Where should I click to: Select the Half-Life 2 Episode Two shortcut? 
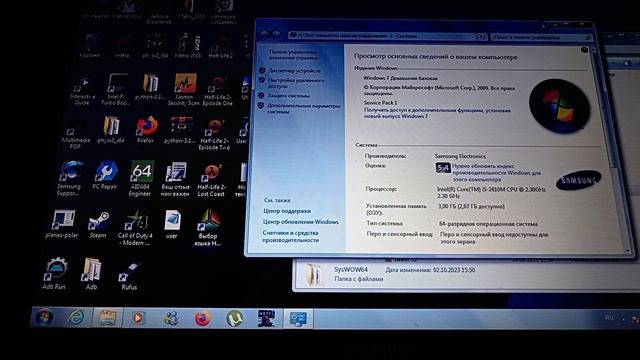214,134
